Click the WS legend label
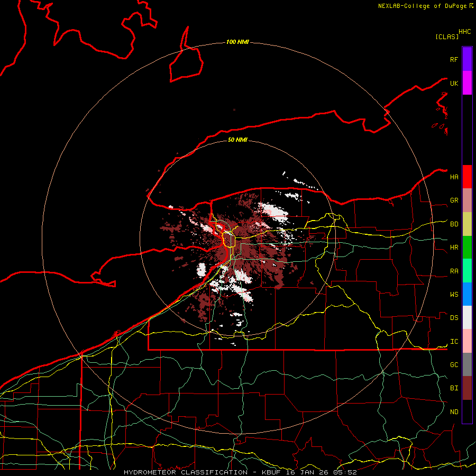476x476 pixels. click(454, 295)
